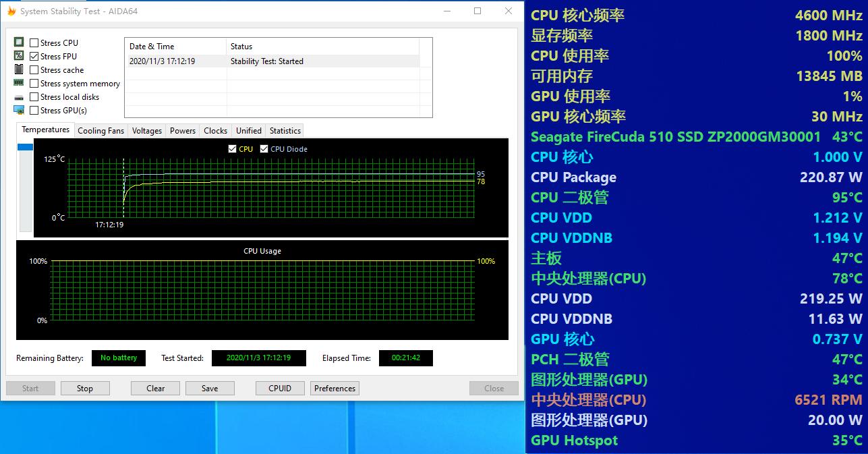Click the Stress FPU percent icon
868x454 pixels.
19,55
